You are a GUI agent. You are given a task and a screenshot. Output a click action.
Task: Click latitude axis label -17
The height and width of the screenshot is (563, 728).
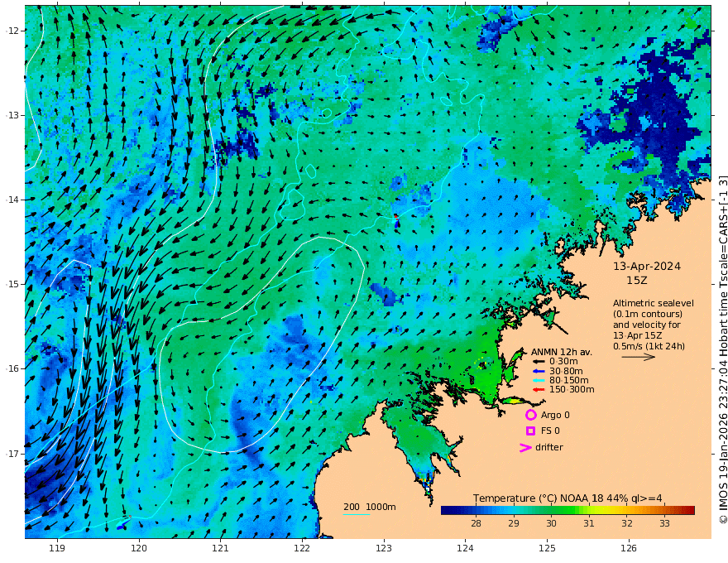coord(12,454)
